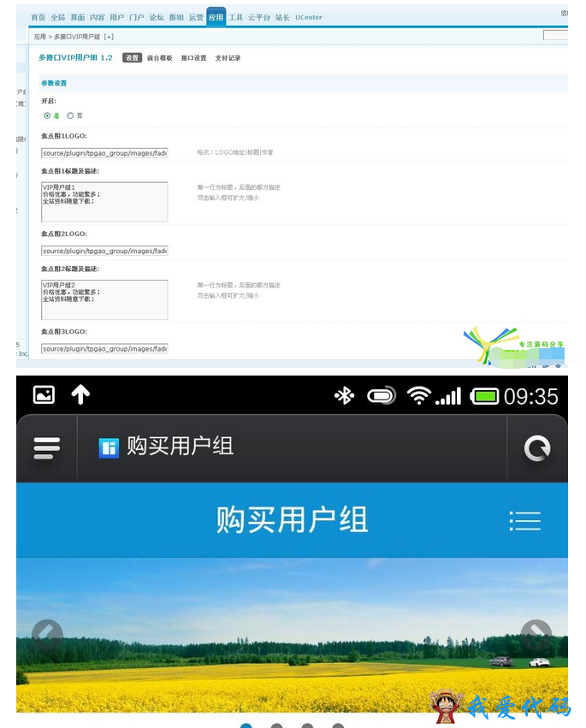Tap the Wi-Fi status icon

419,395
